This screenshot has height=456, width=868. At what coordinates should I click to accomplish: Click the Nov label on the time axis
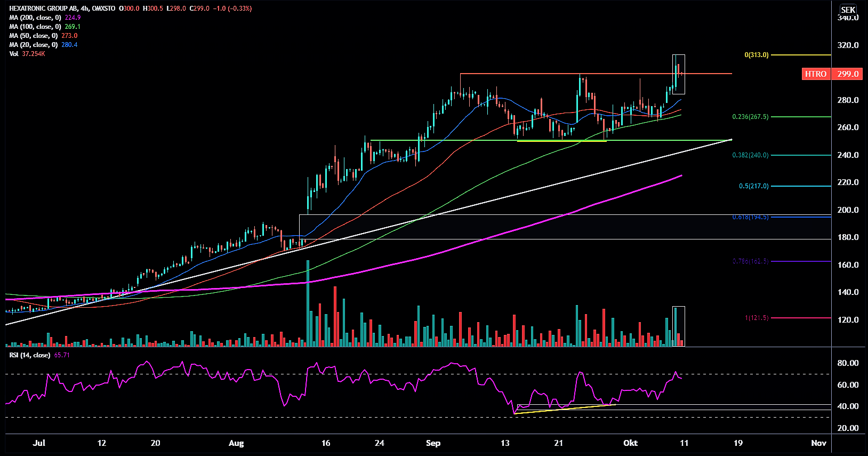(x=818, y=443)
